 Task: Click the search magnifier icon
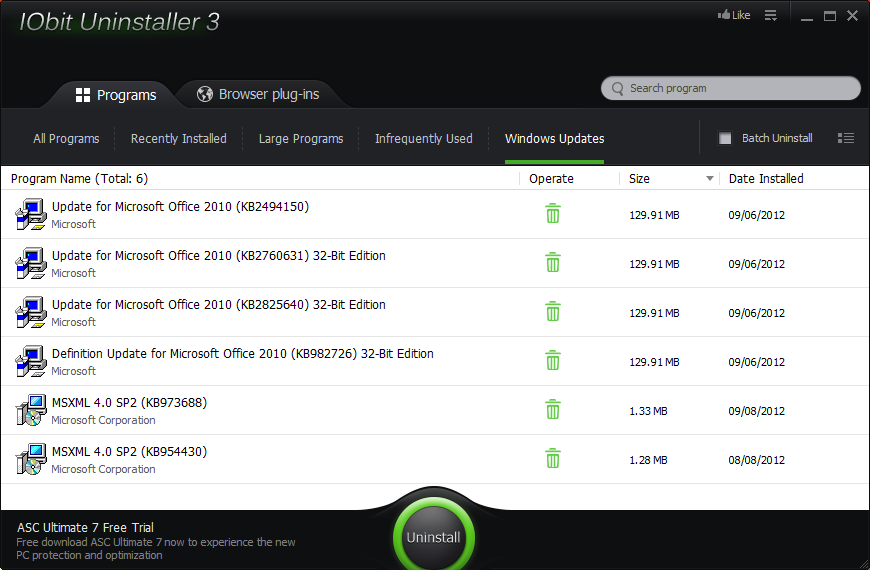click(x=618, y=89)
